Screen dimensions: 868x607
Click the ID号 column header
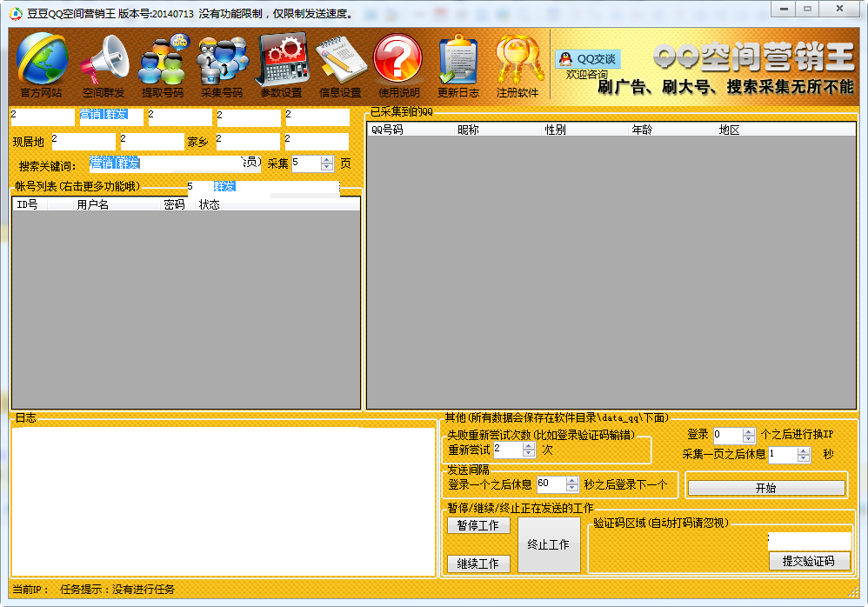[30, 204]
